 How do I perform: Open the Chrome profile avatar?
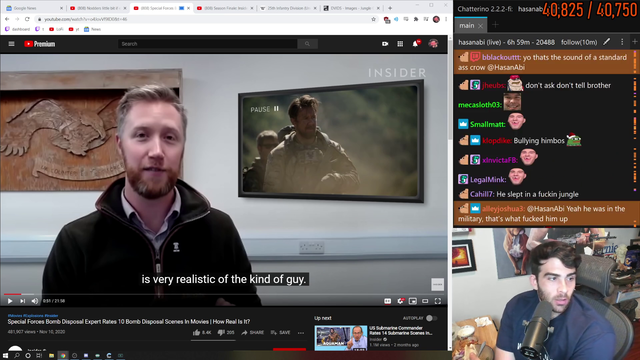(x=436, y=19)
